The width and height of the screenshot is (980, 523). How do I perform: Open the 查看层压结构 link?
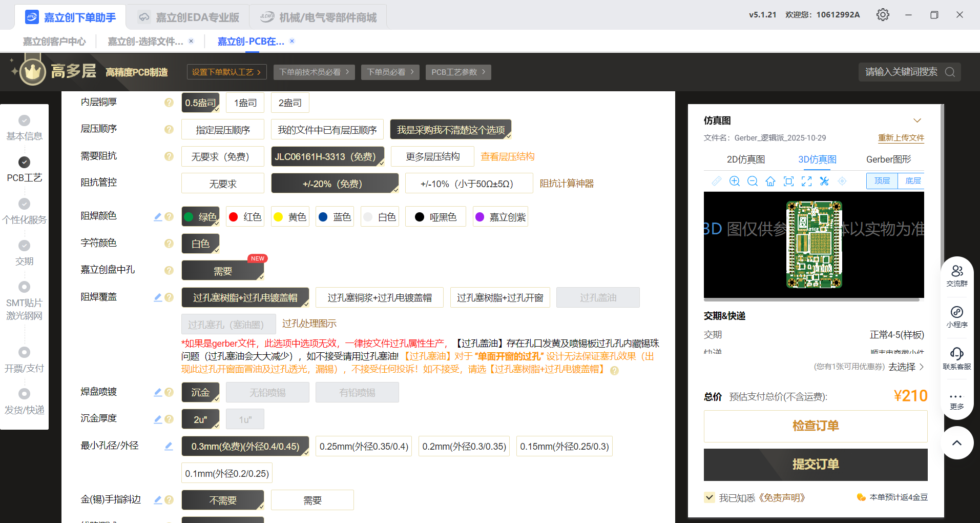508,156
